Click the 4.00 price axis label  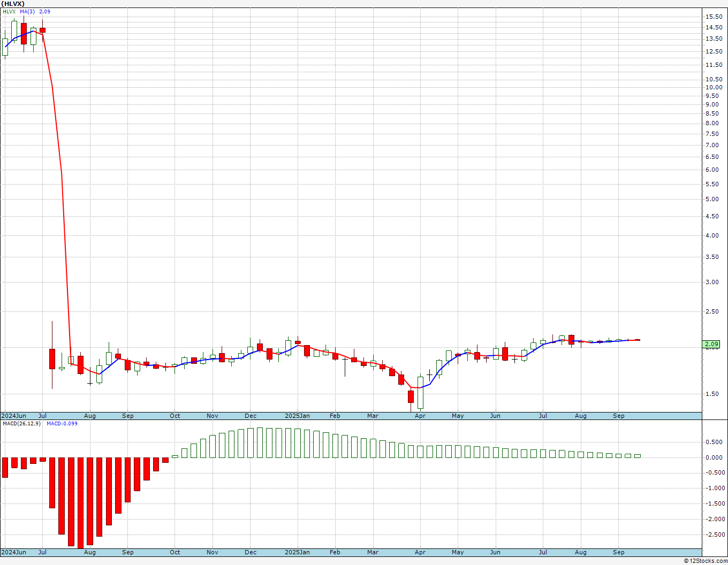(712, 235)
